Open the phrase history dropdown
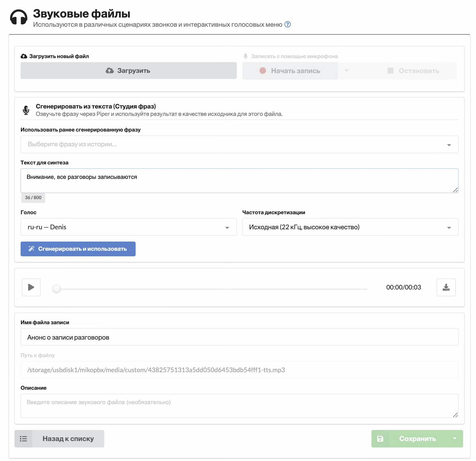476x461 pixels. pyautogui.click(x=239, y=144)
